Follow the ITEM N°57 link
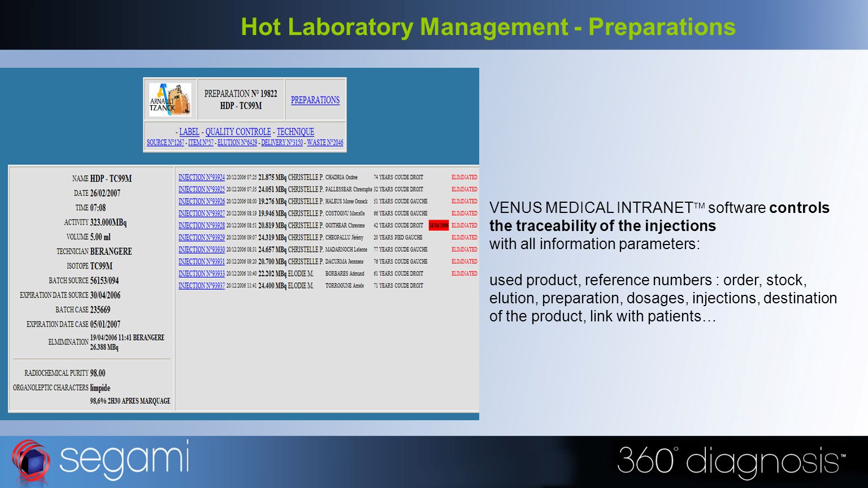 (201, 143)
